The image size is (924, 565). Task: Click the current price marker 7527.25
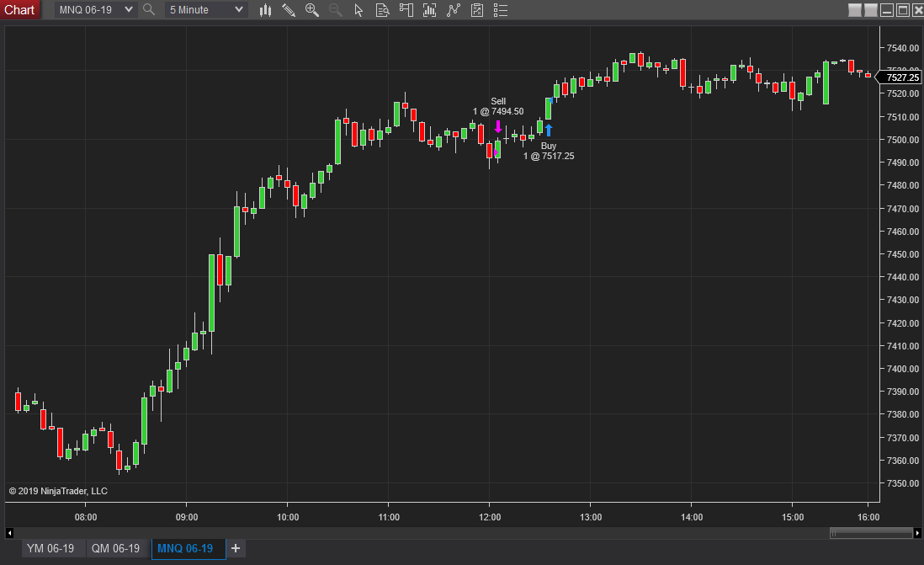[899, 77]
